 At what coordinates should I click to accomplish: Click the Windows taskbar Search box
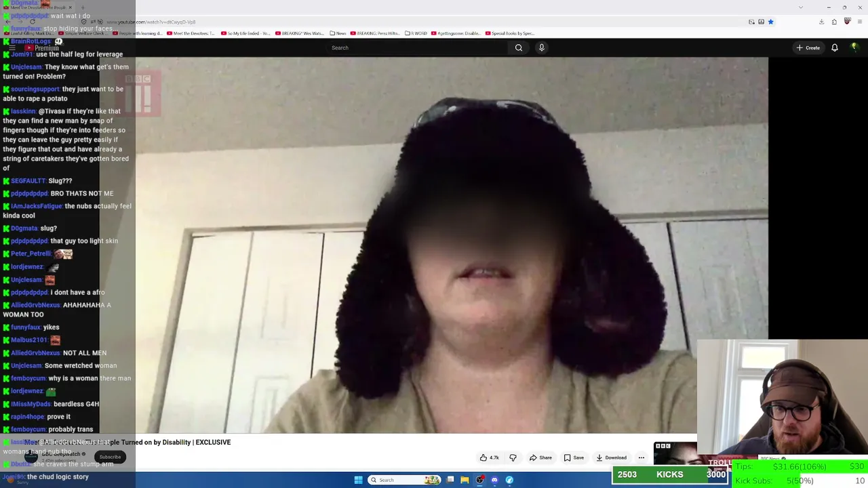(405, 480)
